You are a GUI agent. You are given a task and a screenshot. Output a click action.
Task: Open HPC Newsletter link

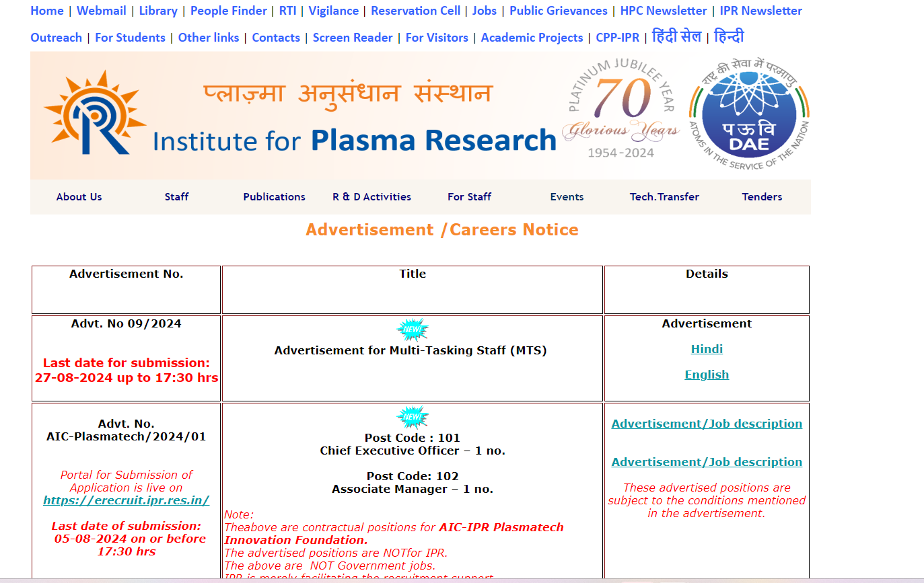664,11
